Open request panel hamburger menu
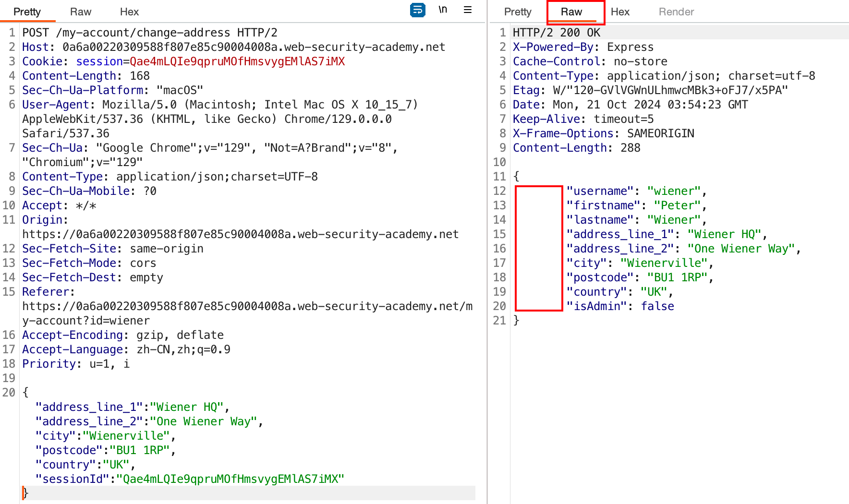849x504 pixels. point(468,10)
